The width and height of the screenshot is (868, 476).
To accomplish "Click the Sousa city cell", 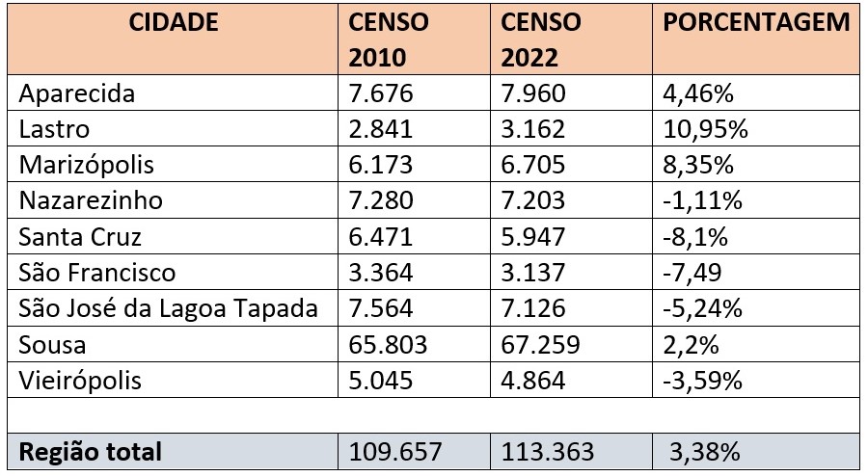I will pyautogui.click(x=52, y=344).
